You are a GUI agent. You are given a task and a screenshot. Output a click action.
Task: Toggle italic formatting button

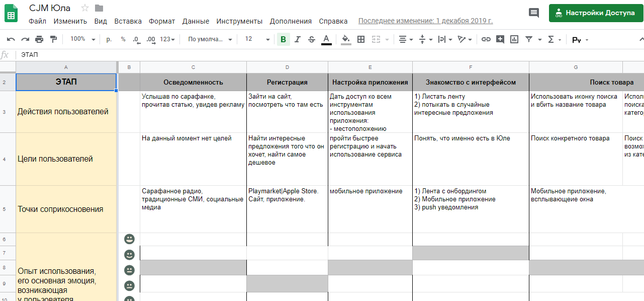coord(298,39)
